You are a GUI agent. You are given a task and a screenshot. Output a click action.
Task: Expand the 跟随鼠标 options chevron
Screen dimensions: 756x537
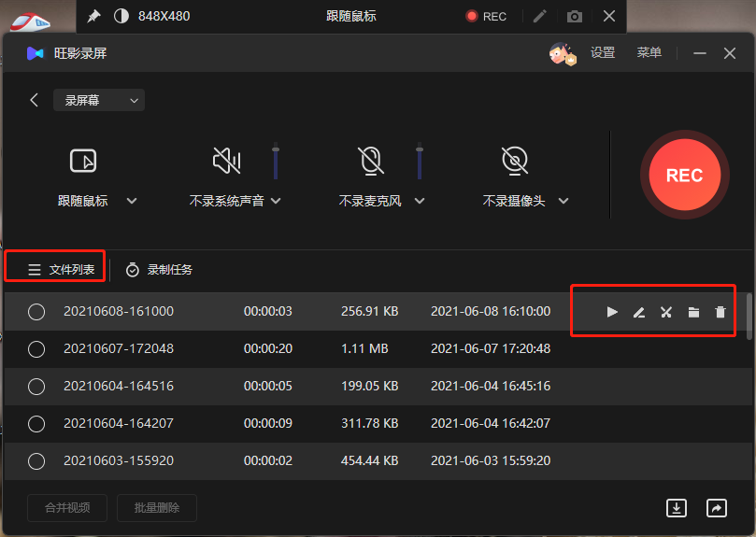tap(132, 201)
